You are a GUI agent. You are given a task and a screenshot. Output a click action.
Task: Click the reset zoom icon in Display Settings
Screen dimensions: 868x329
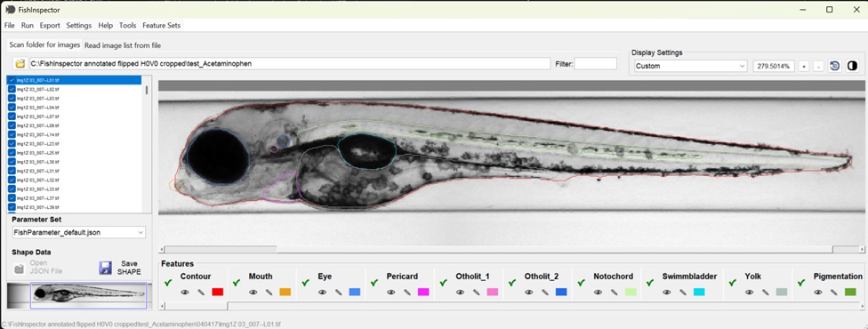coord(835,66)
